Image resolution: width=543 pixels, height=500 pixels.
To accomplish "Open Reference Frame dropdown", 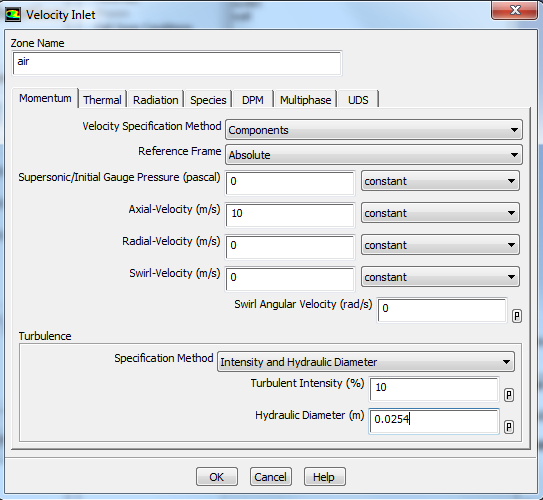I will pyautogui.click(x=374, y=155).
